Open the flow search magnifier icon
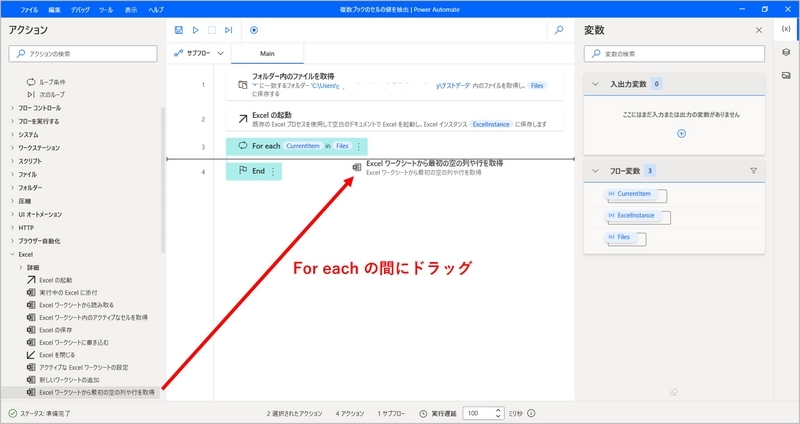Screen dimensions: 800x424 pyautogui.click(x=559, y=30)
